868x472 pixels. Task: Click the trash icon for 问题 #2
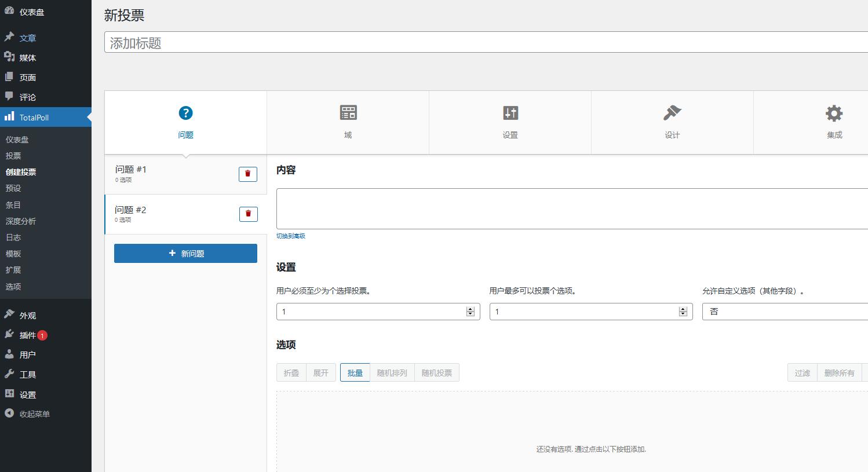coord(248,214)
